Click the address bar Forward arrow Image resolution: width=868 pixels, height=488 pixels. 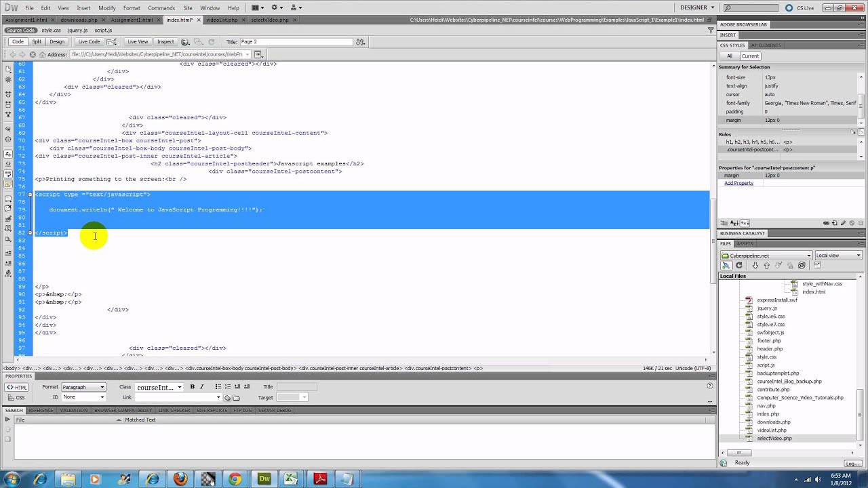(x=22, y=54)
